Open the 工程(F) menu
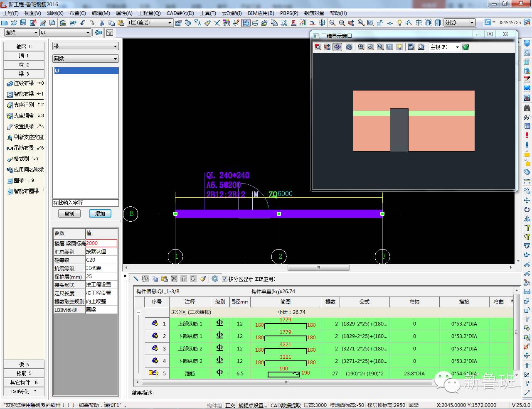 pyautogui.click(x=11, y=13)
